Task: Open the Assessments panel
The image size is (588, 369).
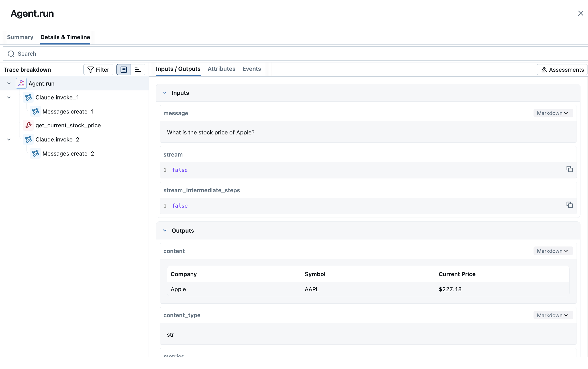Action: [x=562, y=70]
